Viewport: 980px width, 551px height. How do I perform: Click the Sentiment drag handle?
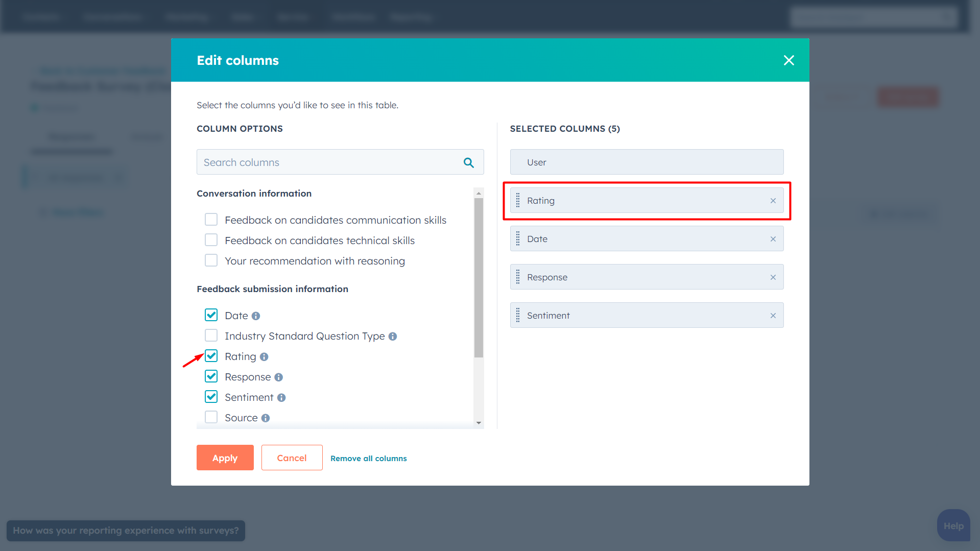tap(518, 315)
